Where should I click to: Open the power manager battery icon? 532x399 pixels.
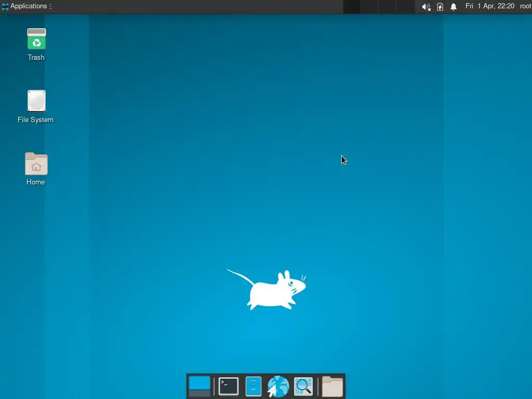440,6
